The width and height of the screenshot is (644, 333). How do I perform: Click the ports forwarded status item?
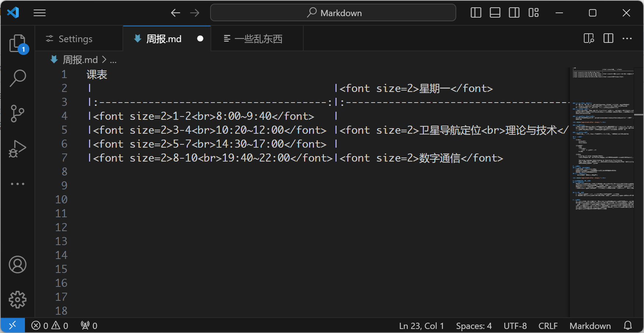[89, 326]
